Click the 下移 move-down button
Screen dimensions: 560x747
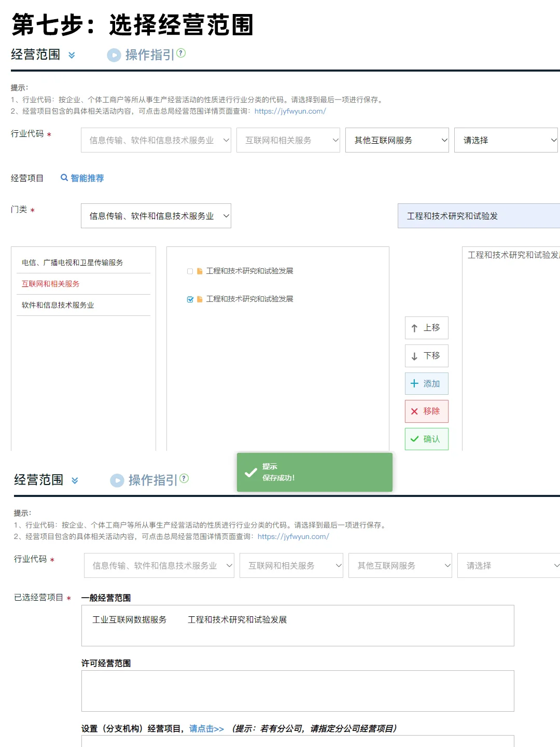click(x=426, y=356)
